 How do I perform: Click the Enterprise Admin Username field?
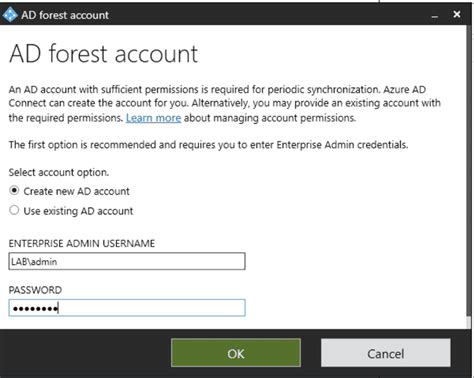[127, 261]
